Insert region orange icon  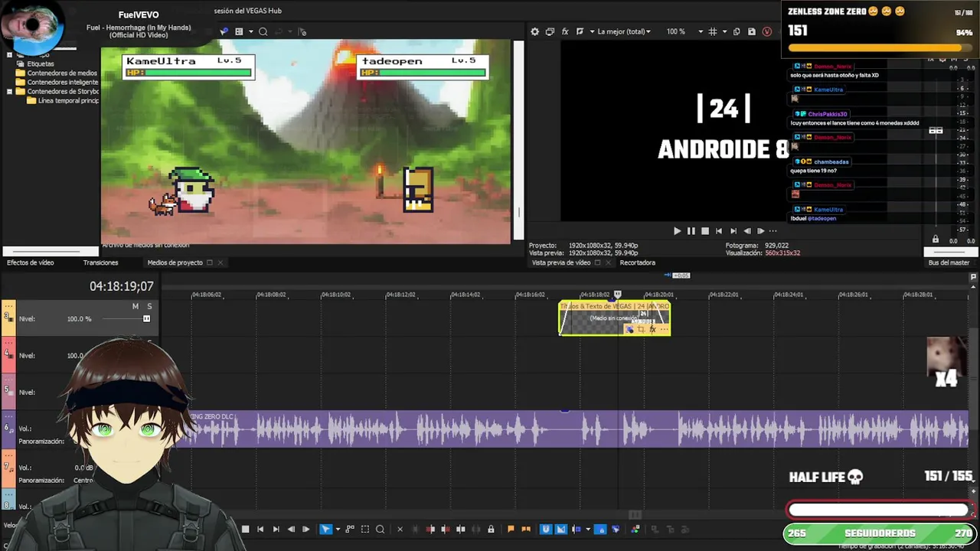click(526, 529)
